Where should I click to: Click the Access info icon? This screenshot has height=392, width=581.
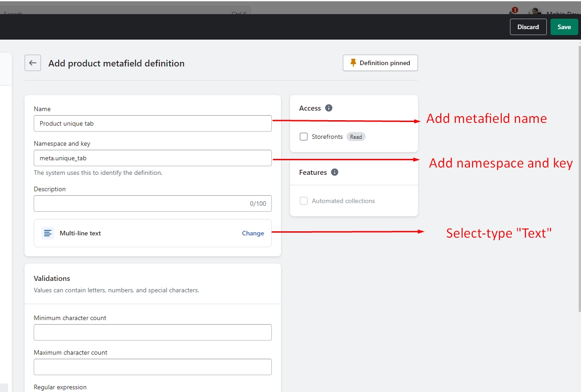(329, 108)
